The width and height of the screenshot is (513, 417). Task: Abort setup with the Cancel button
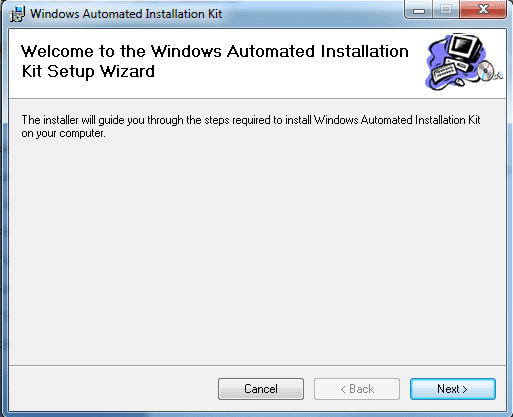(x=261, y=389)
